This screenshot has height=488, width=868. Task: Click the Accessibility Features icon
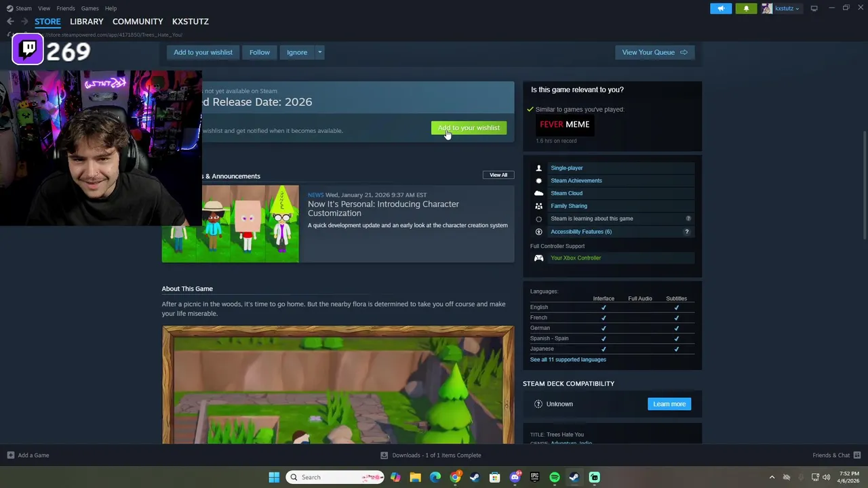pos(538,232)
